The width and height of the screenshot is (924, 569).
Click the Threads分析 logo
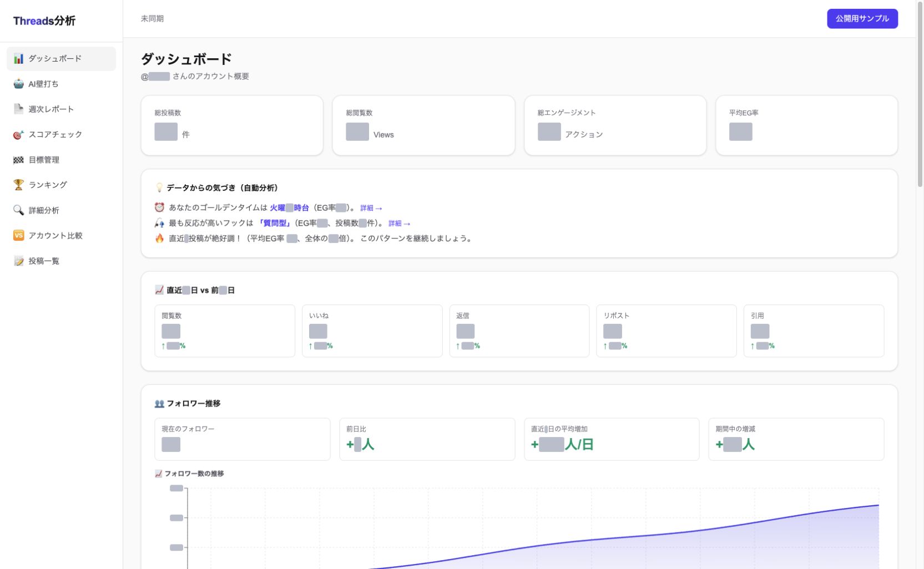tap(44, 21)
